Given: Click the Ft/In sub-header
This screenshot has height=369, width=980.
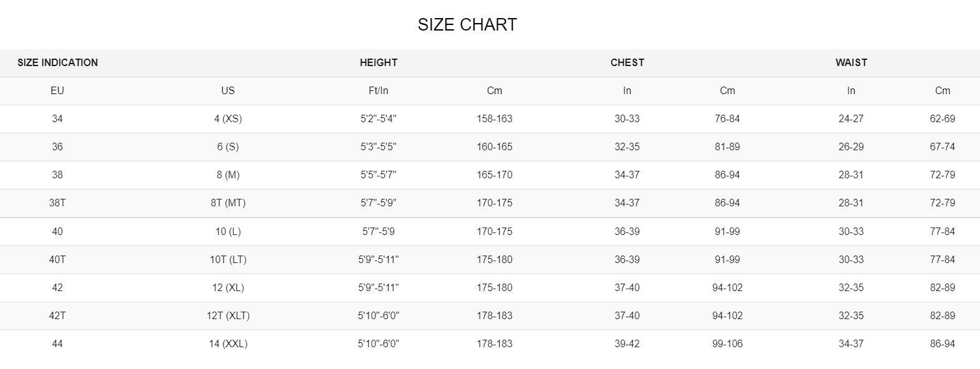Looking at the screenshot, I should tap(379, 90).
